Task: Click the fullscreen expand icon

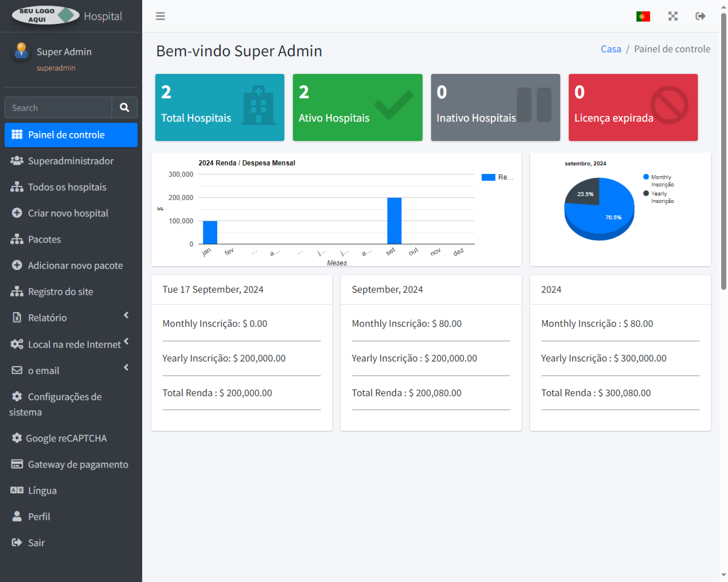Action: 673,16
